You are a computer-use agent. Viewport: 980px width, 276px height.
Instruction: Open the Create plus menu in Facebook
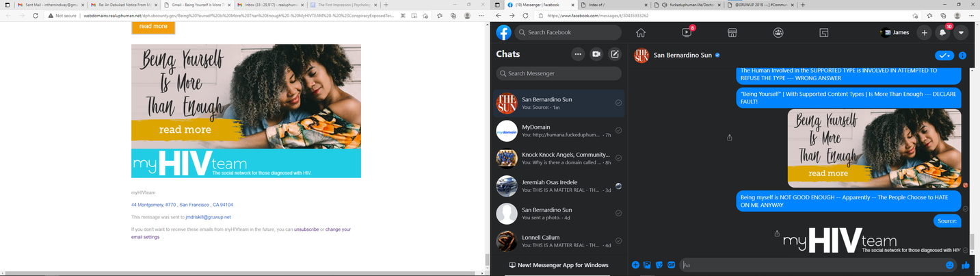pyautogui.click(x=925, y=32)
